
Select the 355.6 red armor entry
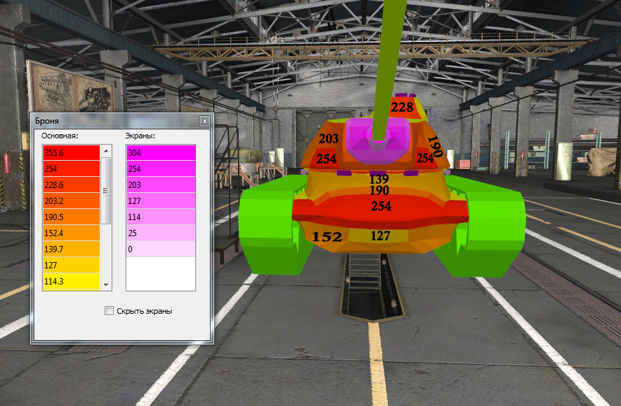(70, 153)
